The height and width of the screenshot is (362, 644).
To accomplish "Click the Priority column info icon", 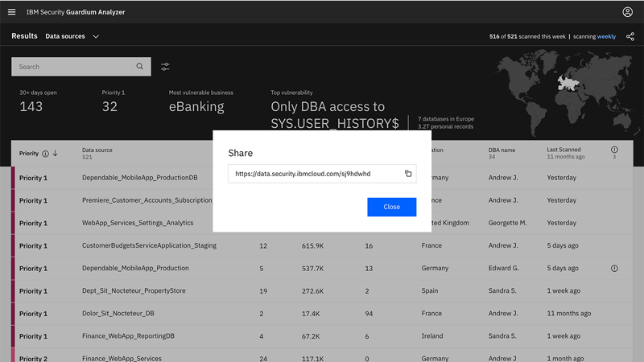I will tap(45, 154).
